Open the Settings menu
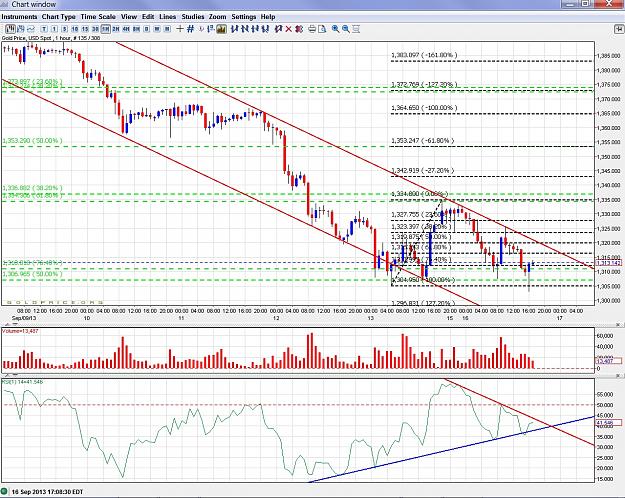 (x=244, y=17)
